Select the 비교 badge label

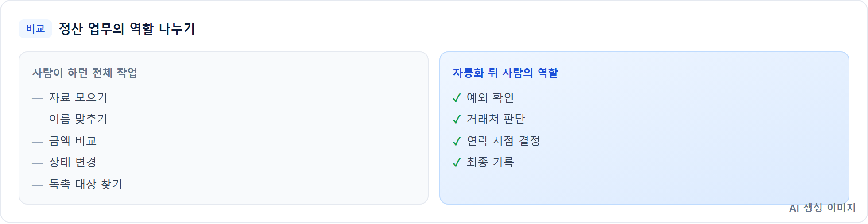pos(35,29)
